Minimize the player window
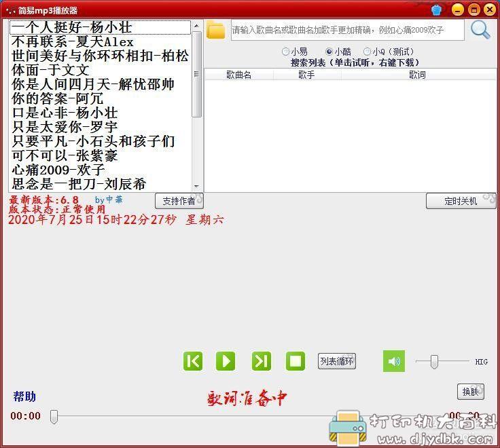The image size is (500, 448). tap(458, 10)
